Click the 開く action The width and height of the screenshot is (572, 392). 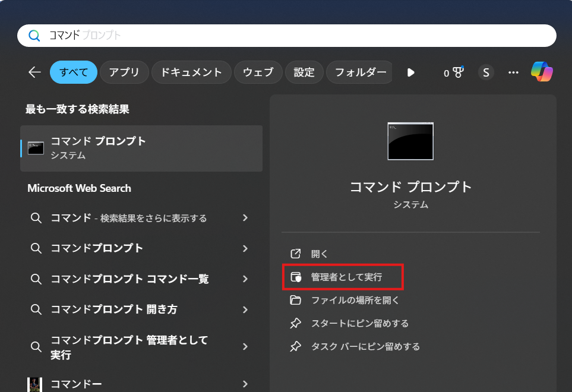319,254
